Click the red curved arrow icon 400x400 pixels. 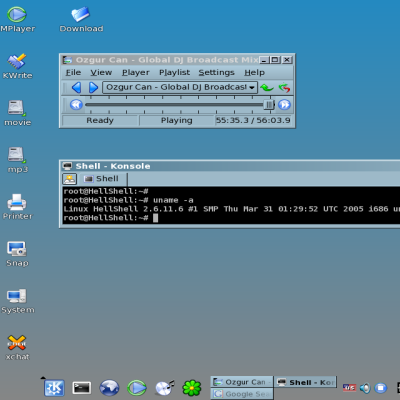click(x=284, y=88)
